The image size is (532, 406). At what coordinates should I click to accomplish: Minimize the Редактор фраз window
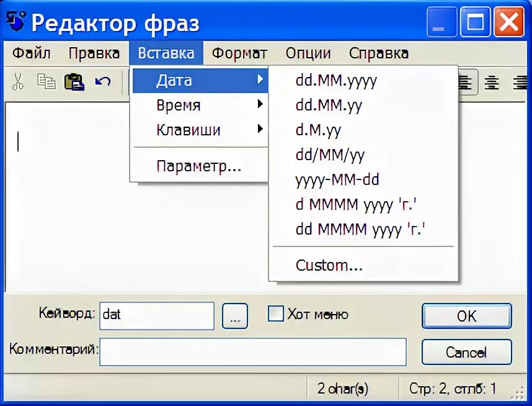[441, 22]
